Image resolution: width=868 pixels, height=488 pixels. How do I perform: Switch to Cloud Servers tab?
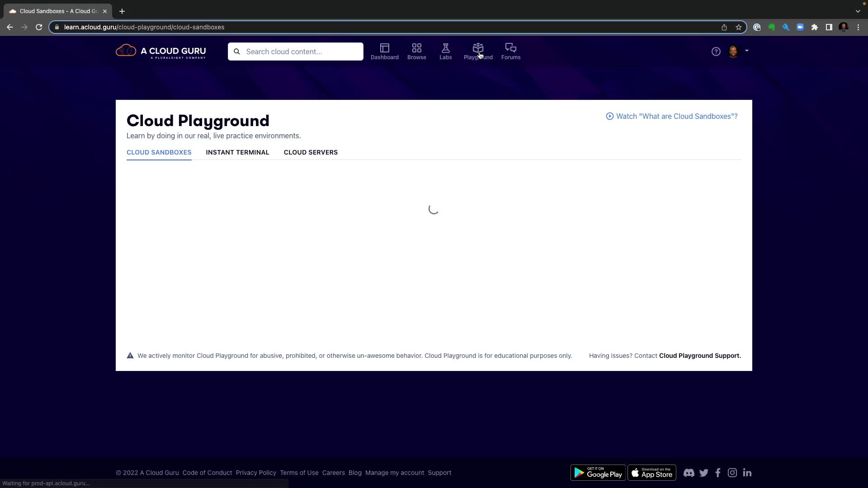[x=311, y=152]
